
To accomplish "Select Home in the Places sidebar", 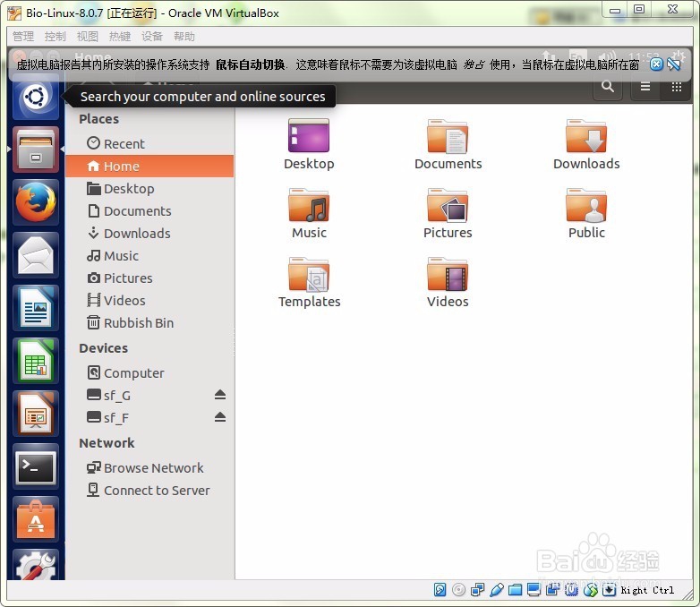I will click(x=149, y=167).
